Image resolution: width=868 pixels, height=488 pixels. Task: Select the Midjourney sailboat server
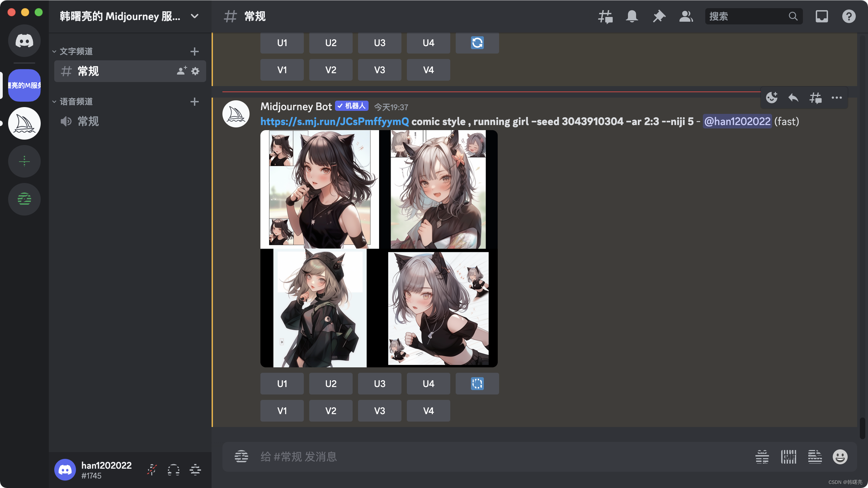(24, 123)
